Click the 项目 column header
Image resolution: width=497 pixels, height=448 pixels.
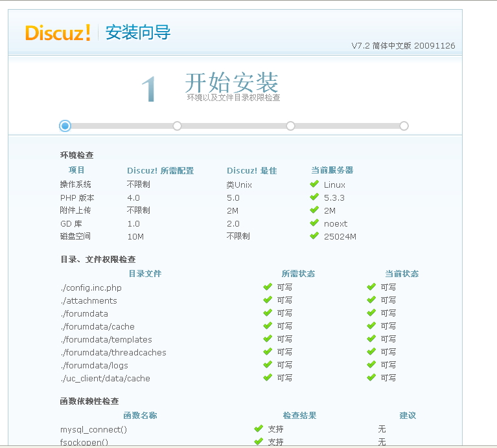click(76, 170)
